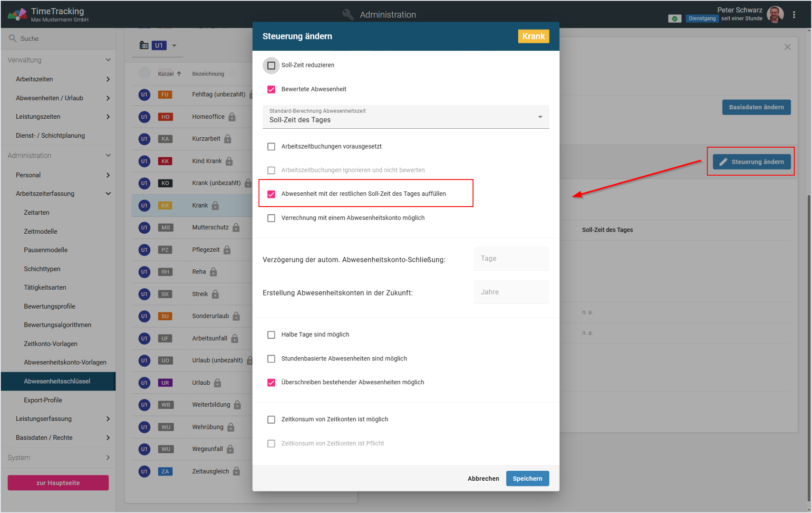
Task: Click the green status check icon
Action: [674, 19]
